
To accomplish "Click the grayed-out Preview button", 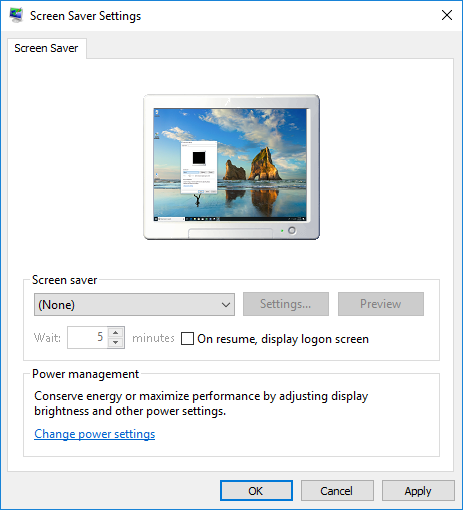I will point(381,304).
